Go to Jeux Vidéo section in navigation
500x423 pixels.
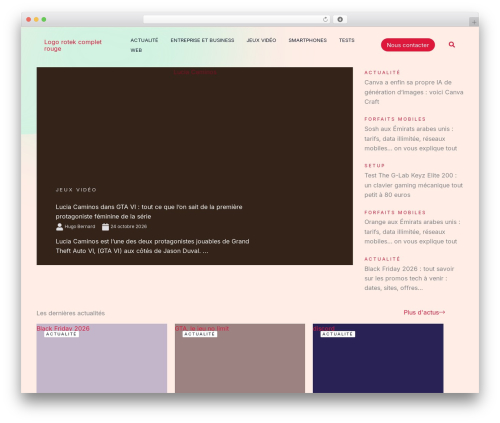click(x=261, y=40)
